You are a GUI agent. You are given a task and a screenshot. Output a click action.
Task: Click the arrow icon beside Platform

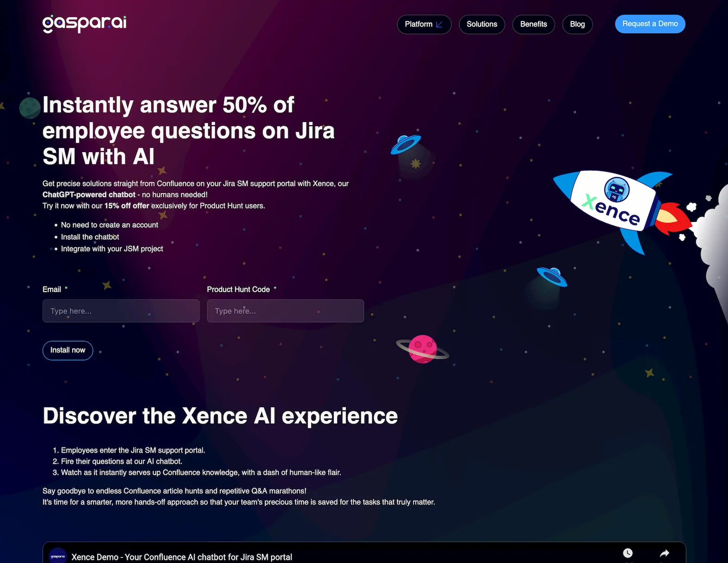point(439,24)
